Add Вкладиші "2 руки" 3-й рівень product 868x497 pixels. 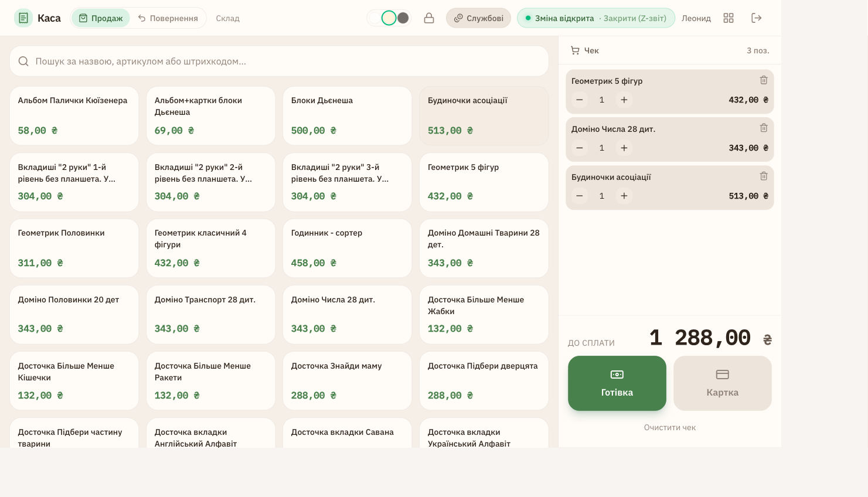click(x=348, y=182)
